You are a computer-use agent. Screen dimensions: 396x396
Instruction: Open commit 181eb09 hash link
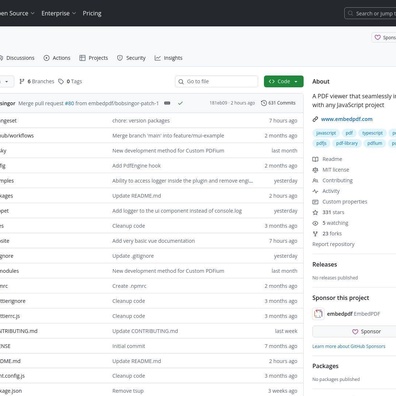click(x=218, y=103)
